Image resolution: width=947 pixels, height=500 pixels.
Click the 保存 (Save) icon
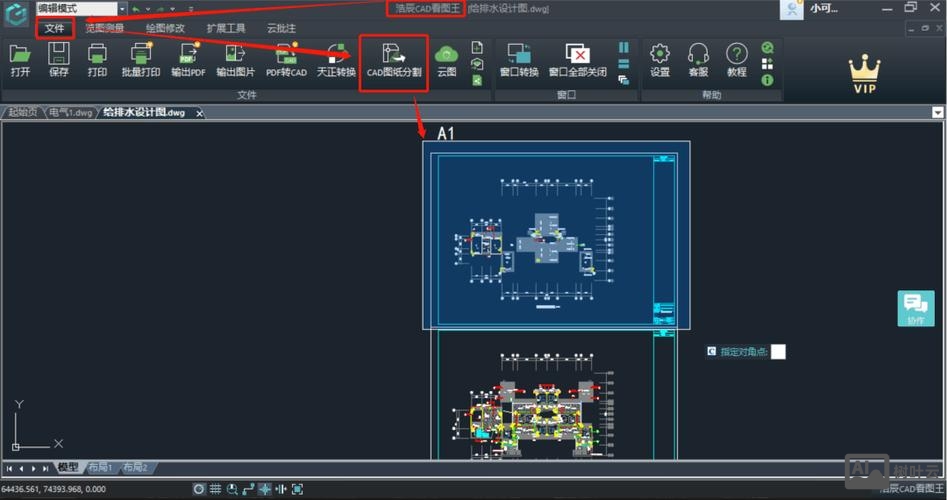point(59,60)
